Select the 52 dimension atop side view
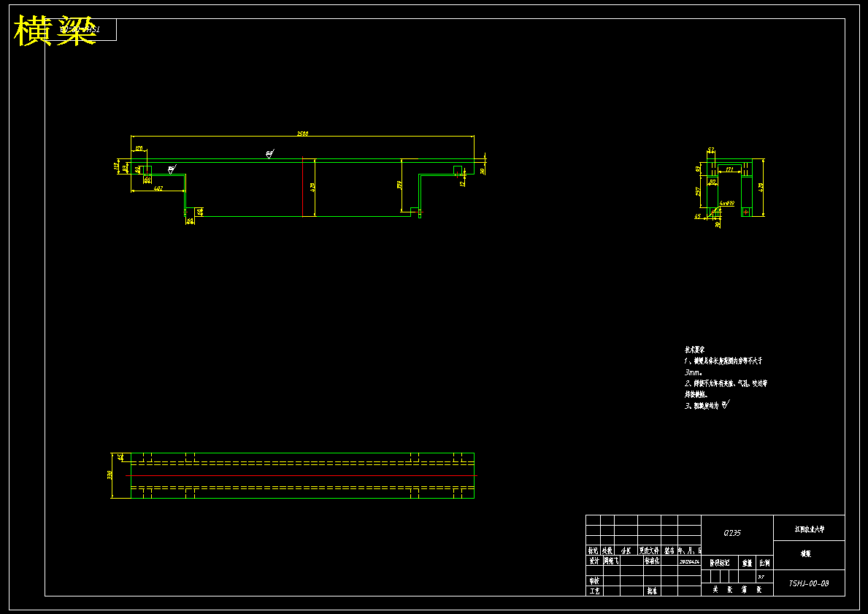The width and height of the screenshot is (868, 614). pos(711,150)
